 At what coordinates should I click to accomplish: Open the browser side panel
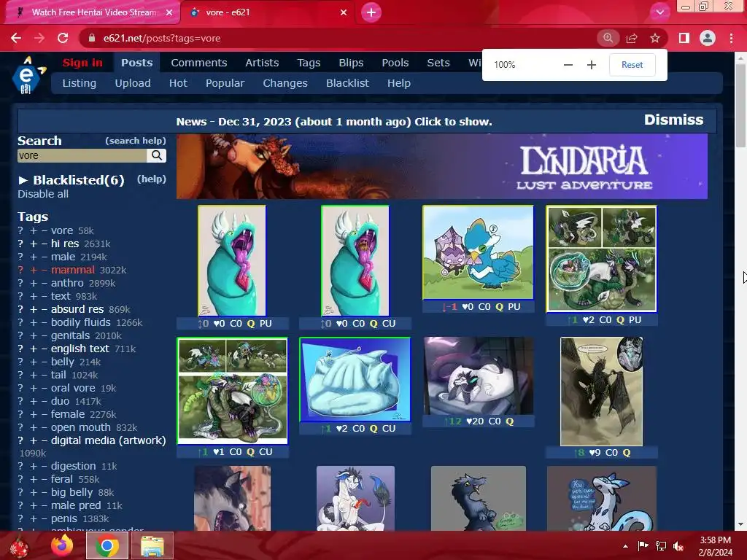(x=684, y=38)
